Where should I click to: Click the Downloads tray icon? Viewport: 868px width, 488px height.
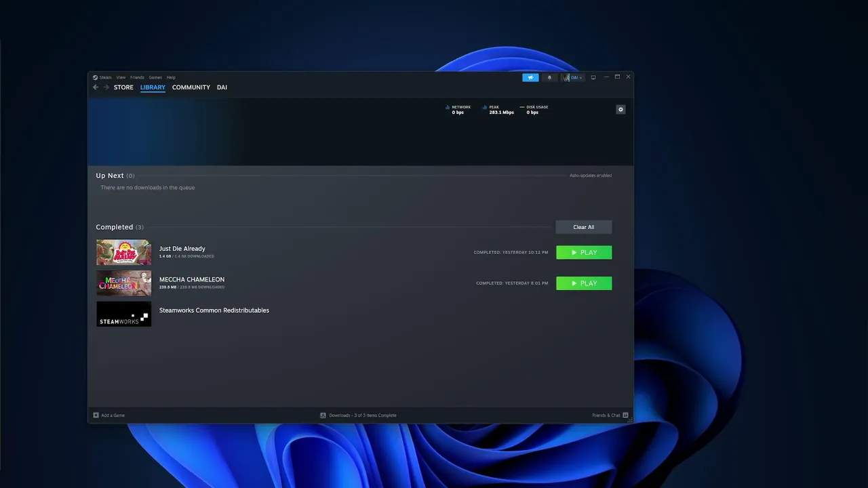(x=323, y=415)
